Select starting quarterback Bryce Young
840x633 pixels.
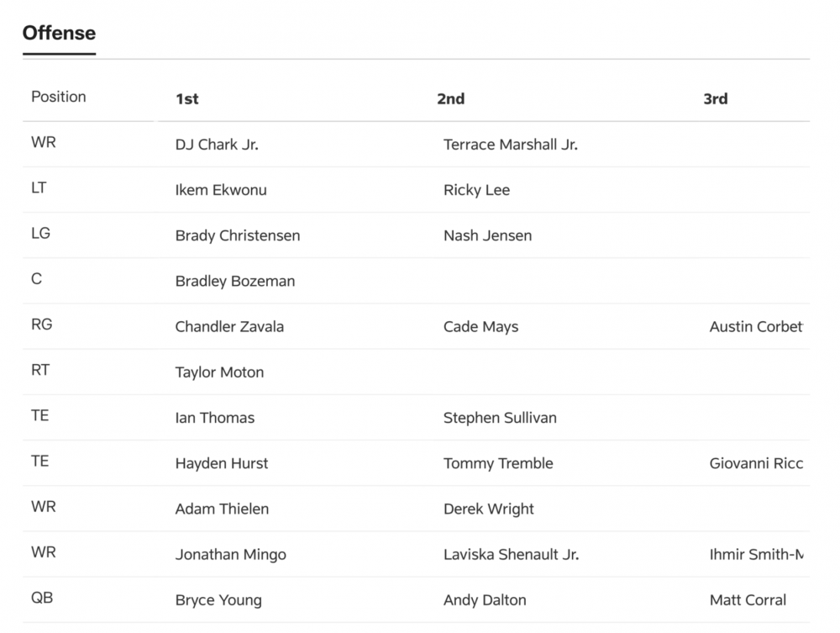(x=218, y=600)
